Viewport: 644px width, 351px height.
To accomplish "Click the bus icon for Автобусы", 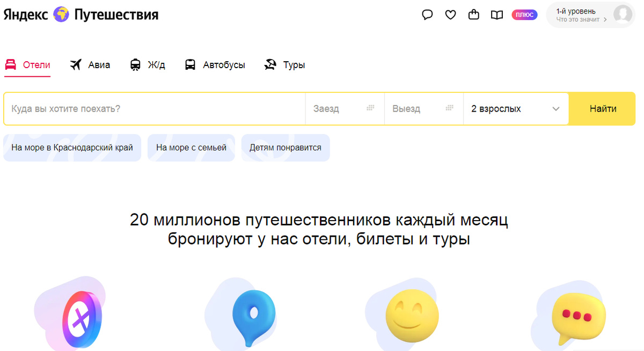I will [190, 65].
